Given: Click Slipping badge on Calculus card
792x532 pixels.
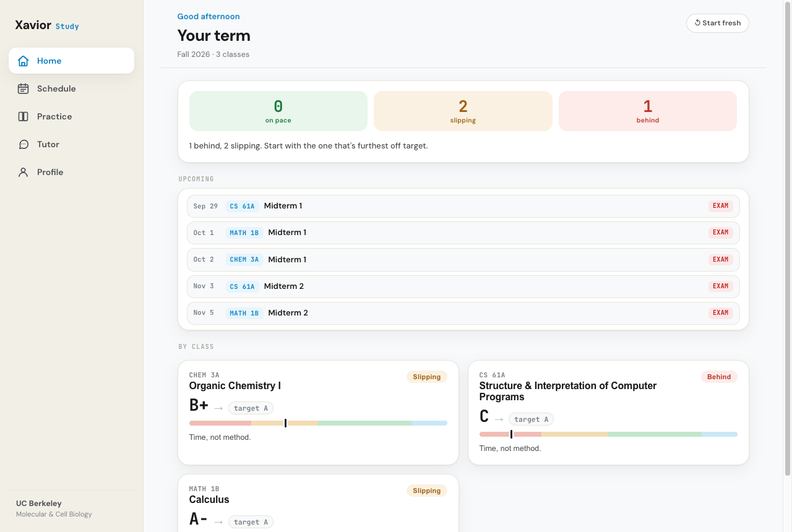Looking at the screenshot, I should click(427, 491).
